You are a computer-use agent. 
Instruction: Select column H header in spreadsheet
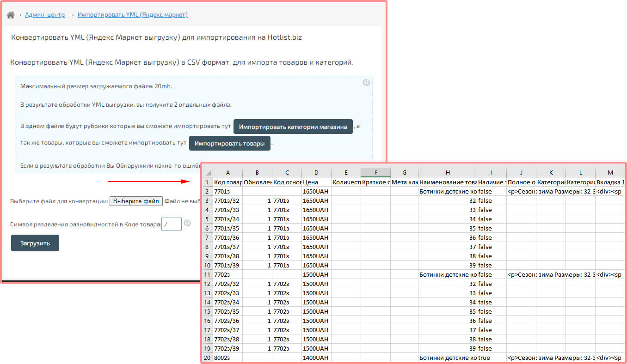(x=448, y=173)
